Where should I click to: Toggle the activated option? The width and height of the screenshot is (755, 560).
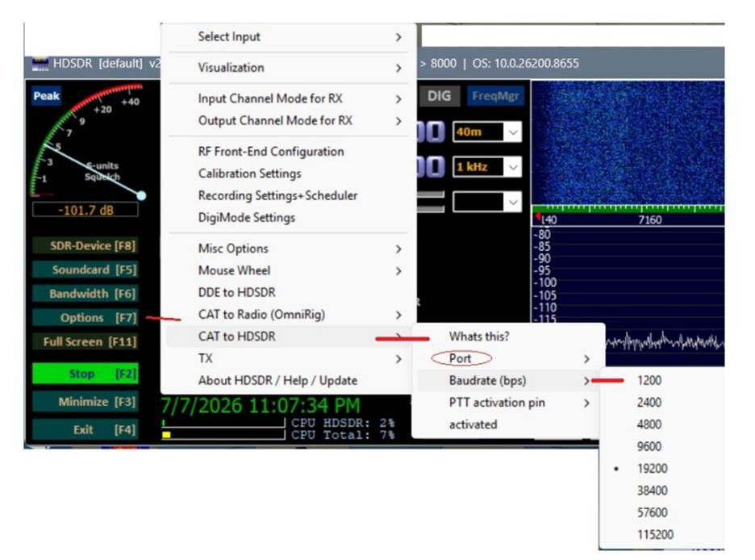(508, 424)
